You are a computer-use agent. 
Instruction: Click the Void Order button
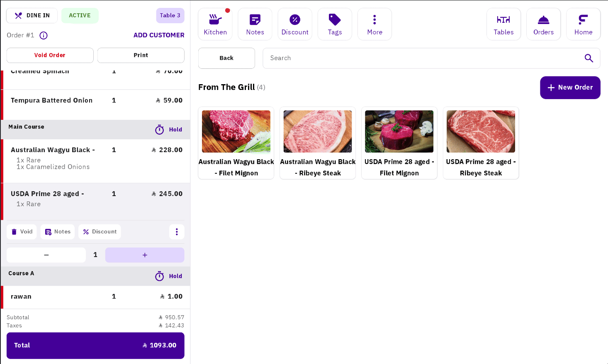pos(50,55)
